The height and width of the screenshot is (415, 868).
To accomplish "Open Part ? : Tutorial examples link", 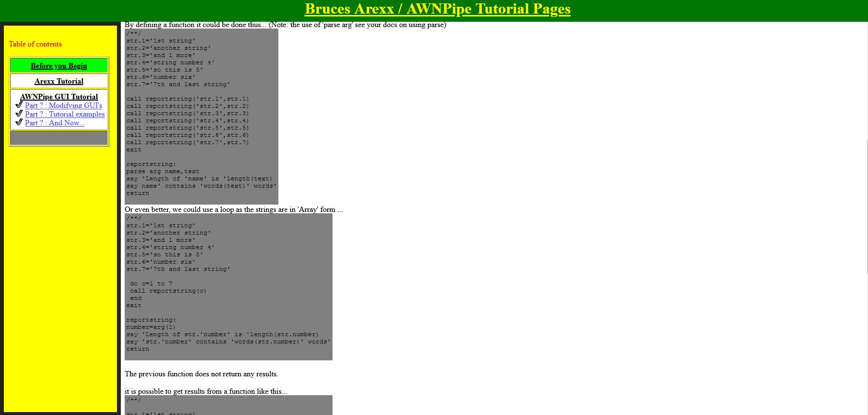I will (x=65, y=114).
